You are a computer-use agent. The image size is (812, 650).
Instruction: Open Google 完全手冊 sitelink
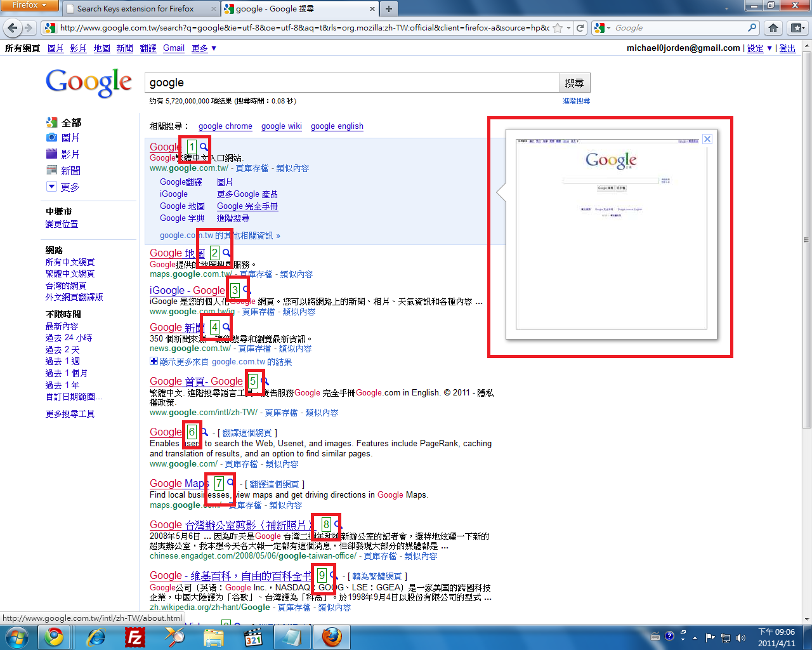pyautogui.click(x=247, y=206)
